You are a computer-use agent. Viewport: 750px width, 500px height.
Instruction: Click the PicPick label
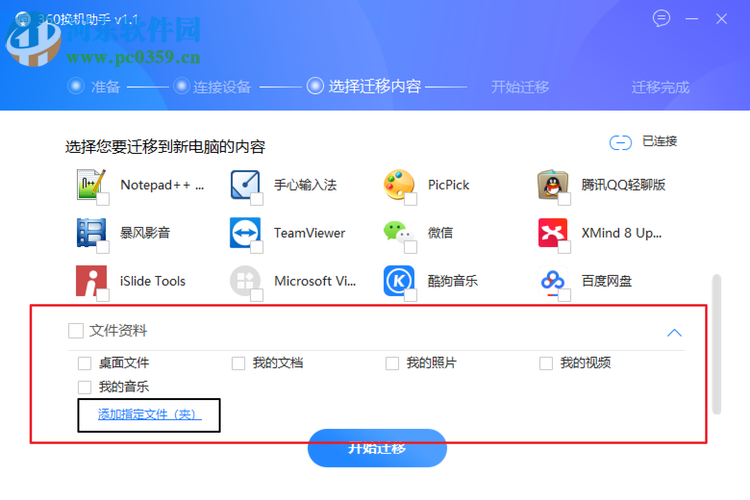point(449,185)
